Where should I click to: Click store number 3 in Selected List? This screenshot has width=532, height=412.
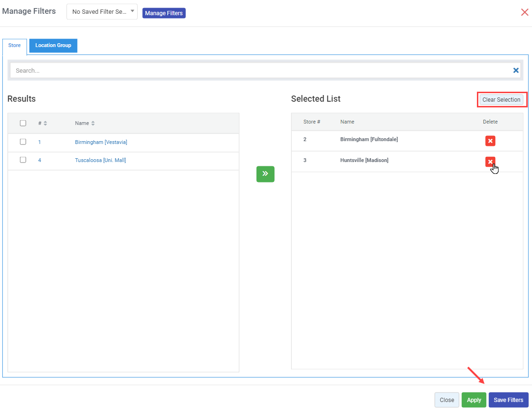coord(304,160)
